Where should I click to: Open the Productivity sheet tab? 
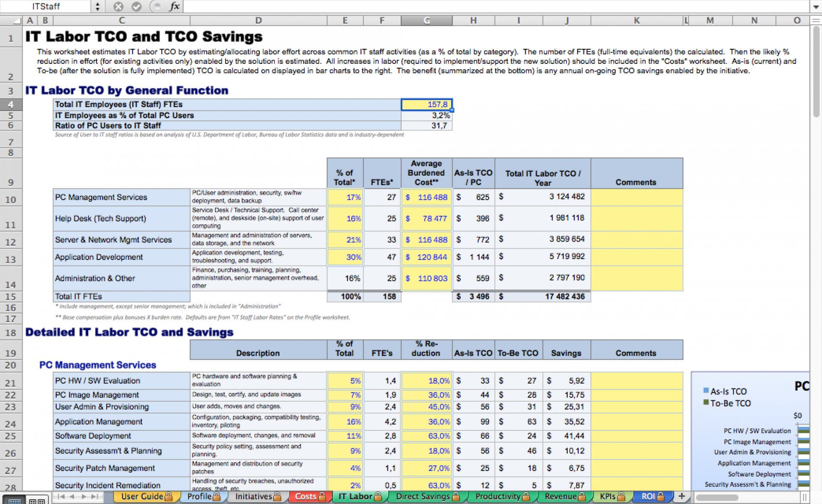(502, 497)
